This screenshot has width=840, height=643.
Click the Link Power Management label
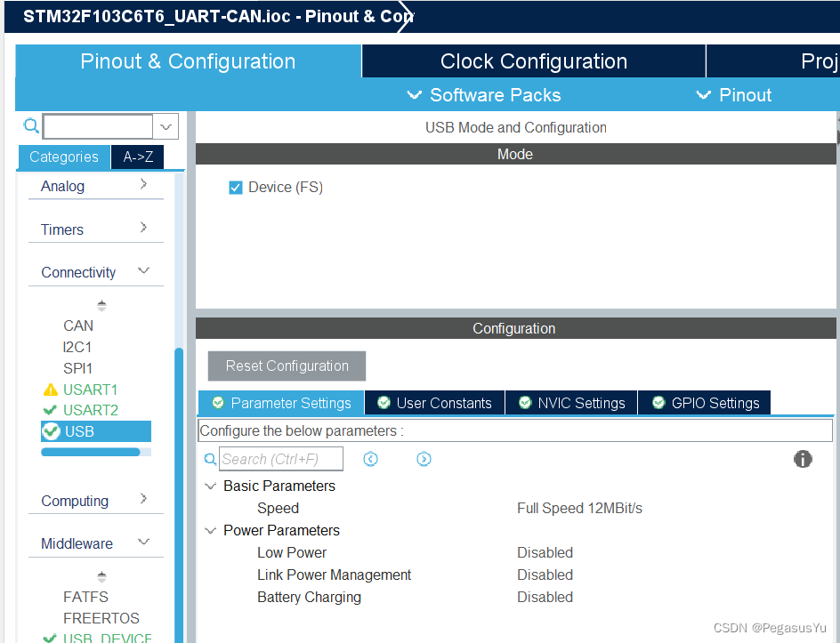(x=334, y=575)
